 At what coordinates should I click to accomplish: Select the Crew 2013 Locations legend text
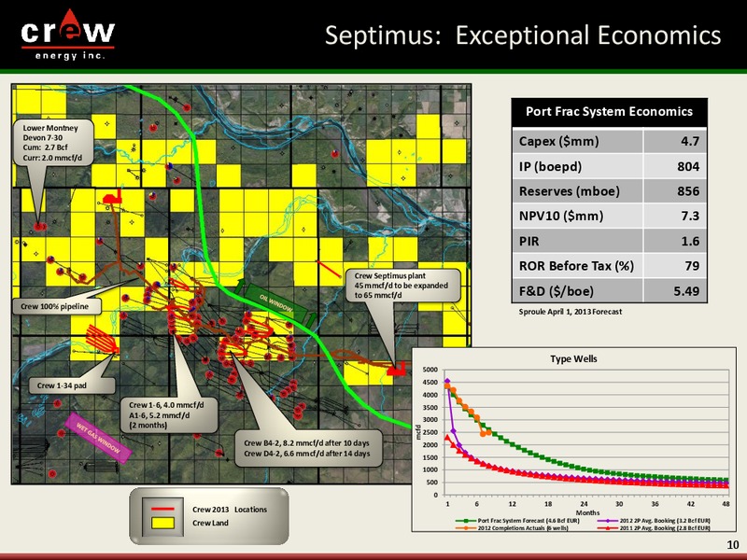(230, 510)
